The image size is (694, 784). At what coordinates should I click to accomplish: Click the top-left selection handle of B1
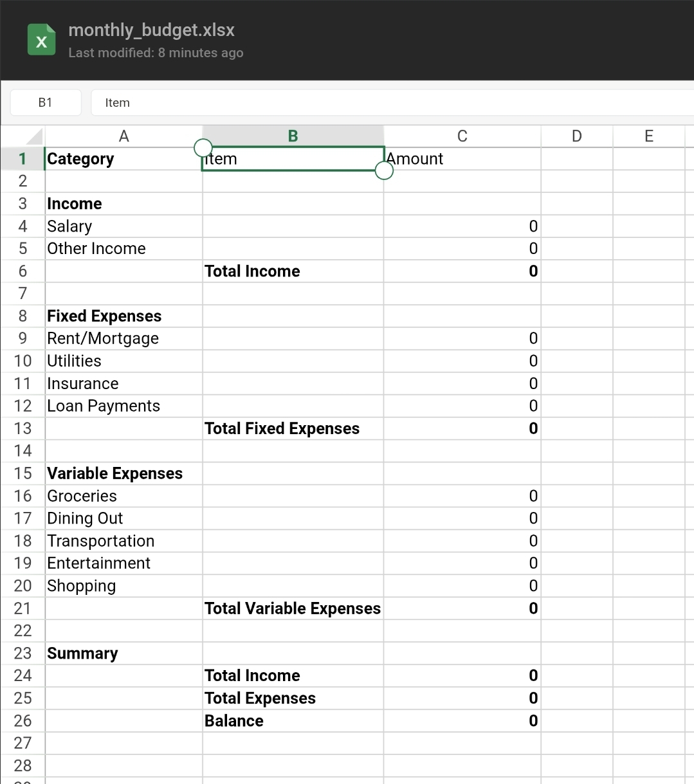(x=203, y=147)
